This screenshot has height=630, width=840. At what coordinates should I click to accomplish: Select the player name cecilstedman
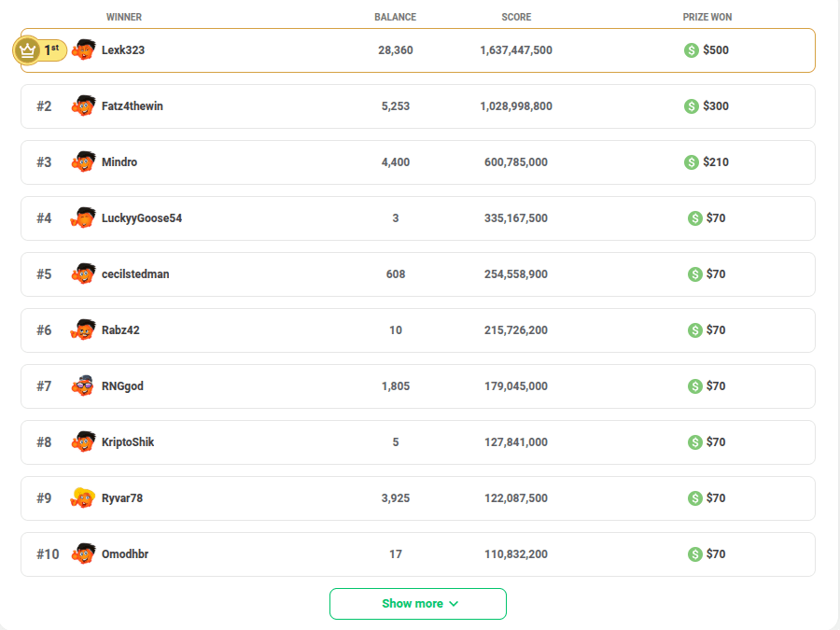point(135,273)
